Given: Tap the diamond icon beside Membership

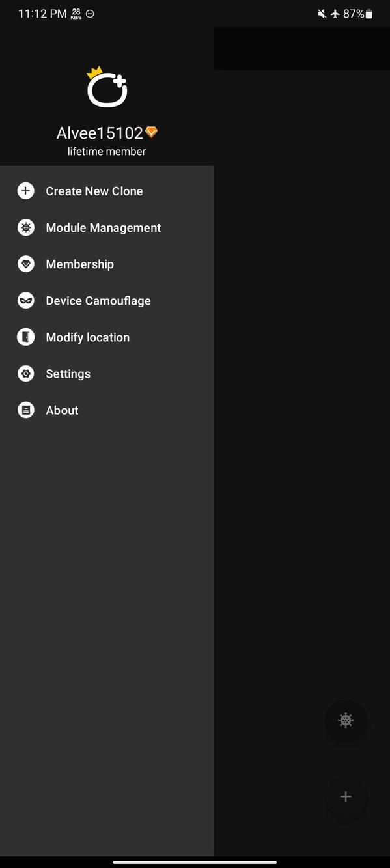Looking at the screenshot, I should (x=25, y=264).
